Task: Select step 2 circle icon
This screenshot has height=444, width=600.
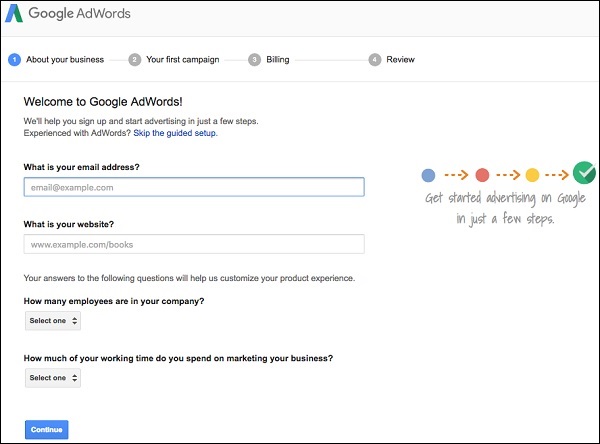Action: pyautogui.click(x=135, y=59)
